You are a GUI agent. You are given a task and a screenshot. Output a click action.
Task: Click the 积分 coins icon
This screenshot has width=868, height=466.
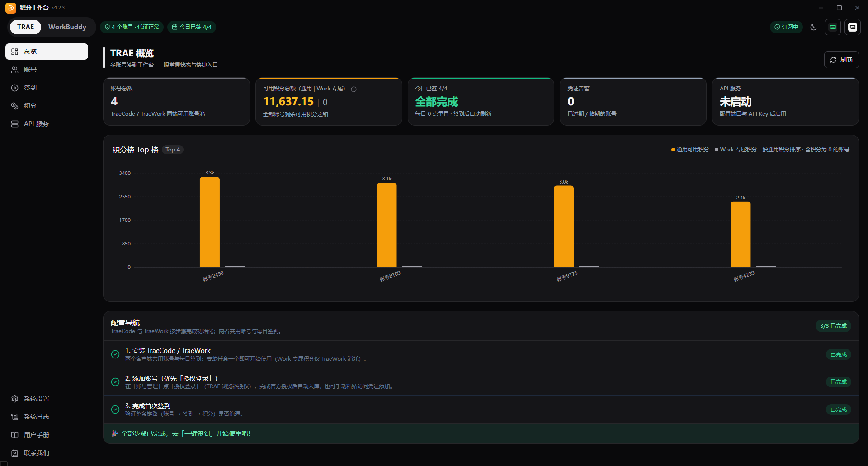coord(15,106)
